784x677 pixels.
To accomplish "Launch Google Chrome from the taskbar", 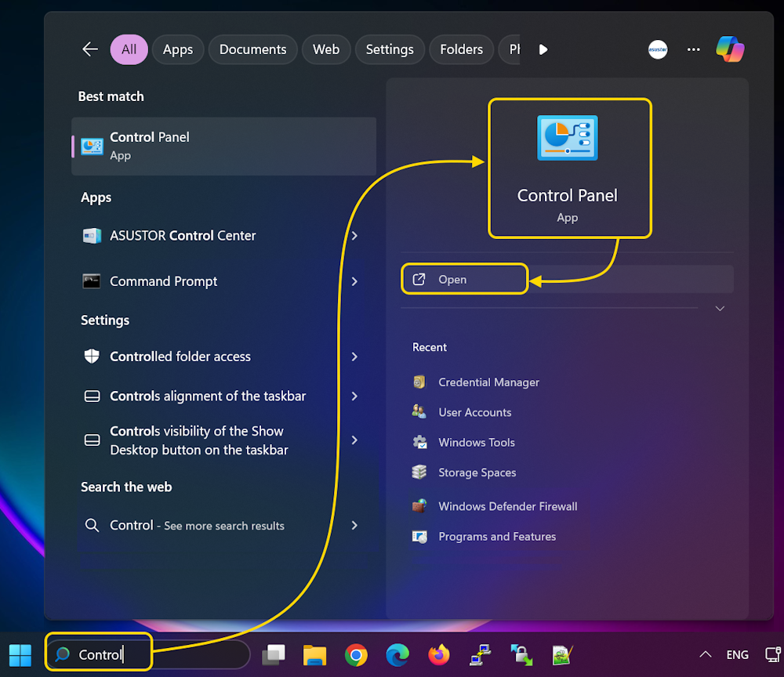I will (x=356, y=655).
